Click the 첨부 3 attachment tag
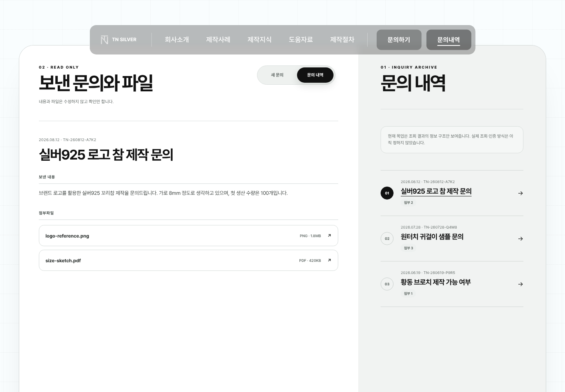Screen dimensions: 565x392 pos(408,248)
